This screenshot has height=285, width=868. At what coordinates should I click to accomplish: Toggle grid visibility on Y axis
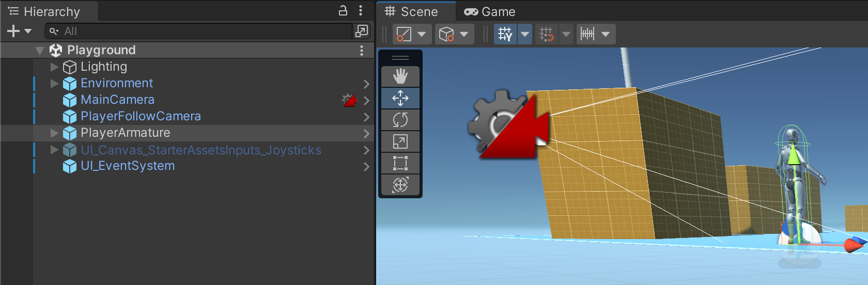pos(505,35)
